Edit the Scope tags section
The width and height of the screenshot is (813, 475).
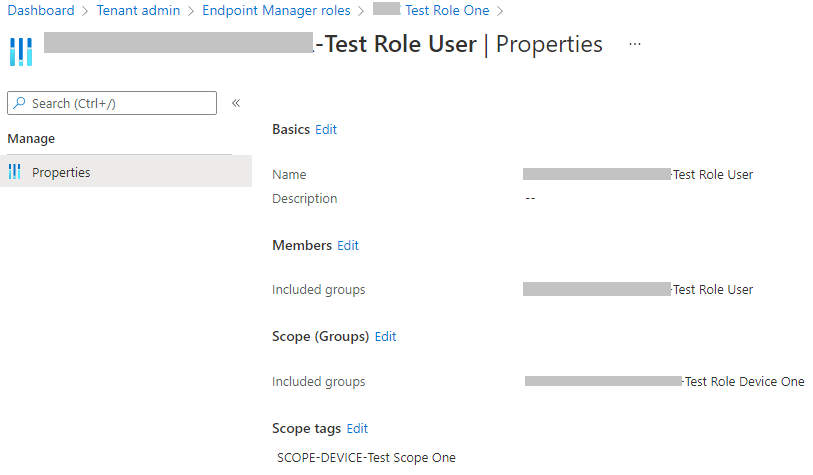coord(357,428)
